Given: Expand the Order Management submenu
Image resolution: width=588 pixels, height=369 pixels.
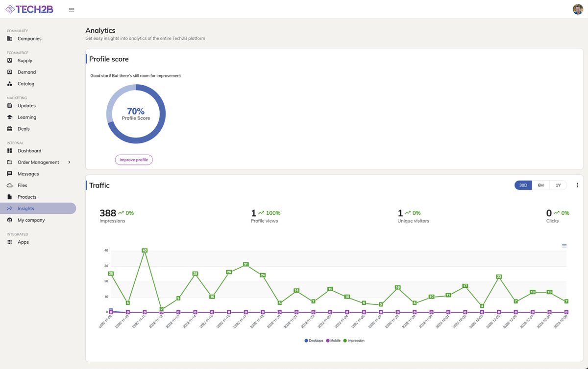Looking at the screenshot, I should 69,161.
